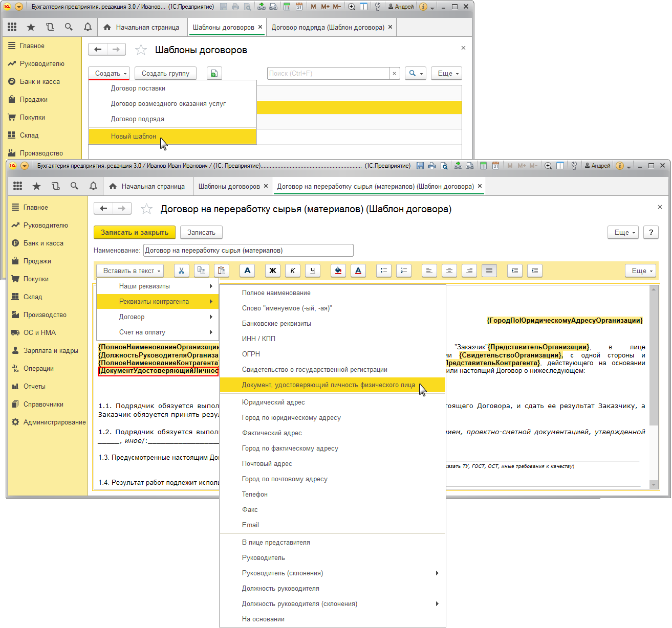Select 'Телефон' menu item
Viewport: 672px width, 628px height.
[333, 495]
